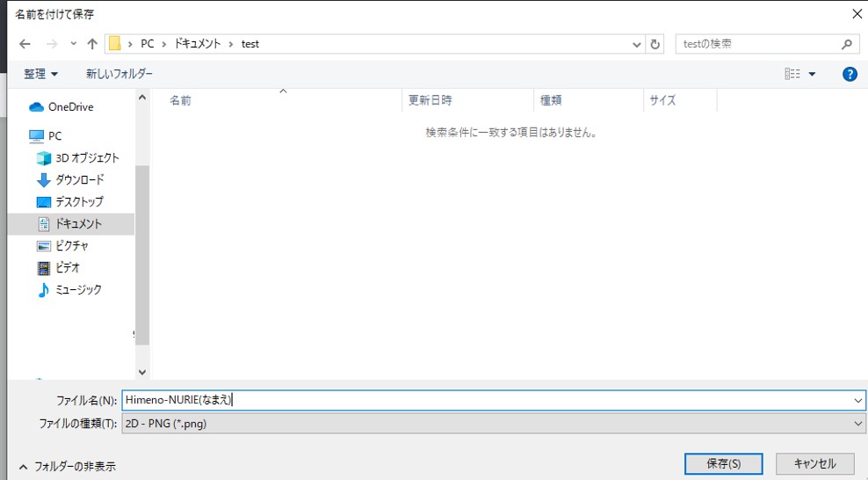868x480 pixels.
Task: Collapse folders with フォルダーの非表示
Action: (67, 466)
